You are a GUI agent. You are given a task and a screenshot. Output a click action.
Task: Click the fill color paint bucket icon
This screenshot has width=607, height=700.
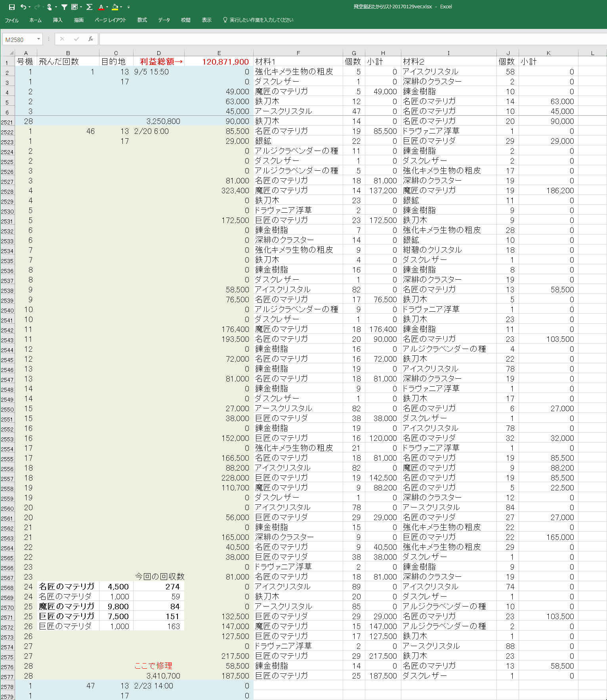tap(115, 7)
